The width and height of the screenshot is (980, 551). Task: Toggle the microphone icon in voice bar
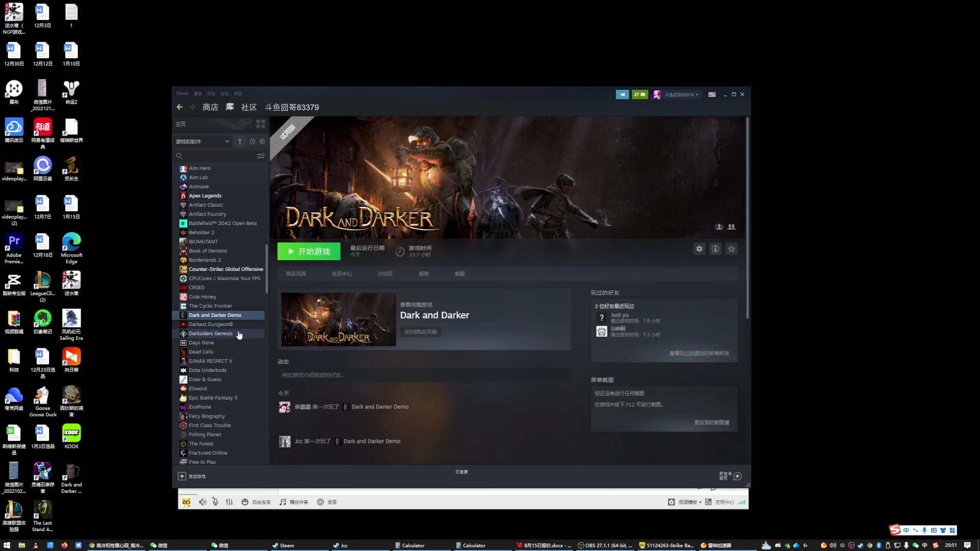215,502
